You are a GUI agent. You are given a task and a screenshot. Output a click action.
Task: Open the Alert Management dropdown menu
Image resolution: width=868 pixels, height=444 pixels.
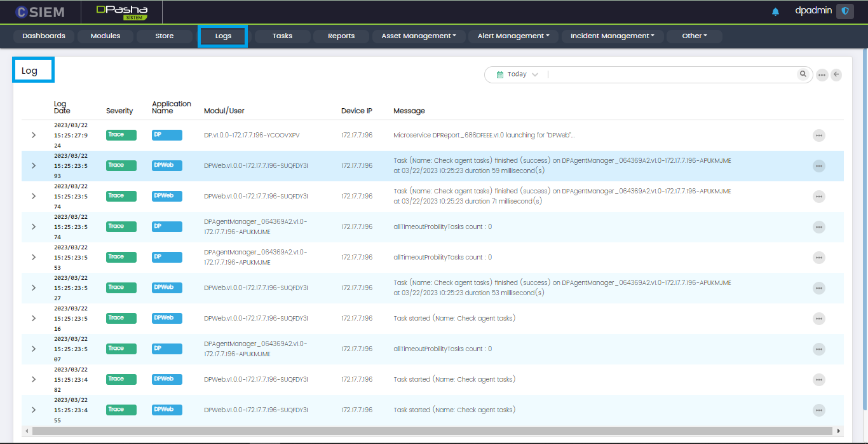coord(513,36)
